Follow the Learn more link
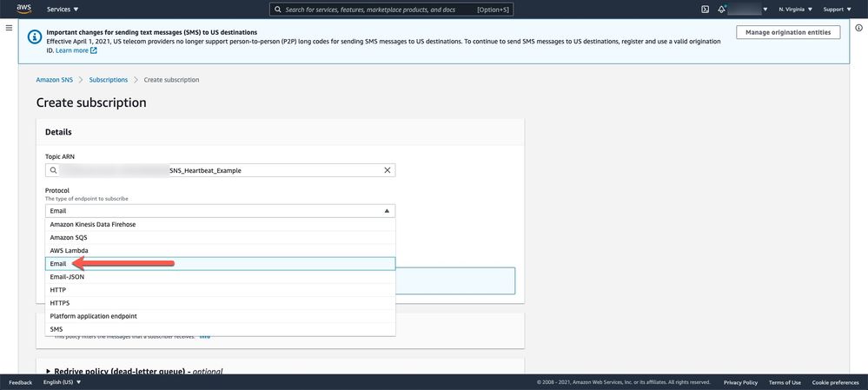Viewport: 868px width, 390px height. tap(72, 50)
